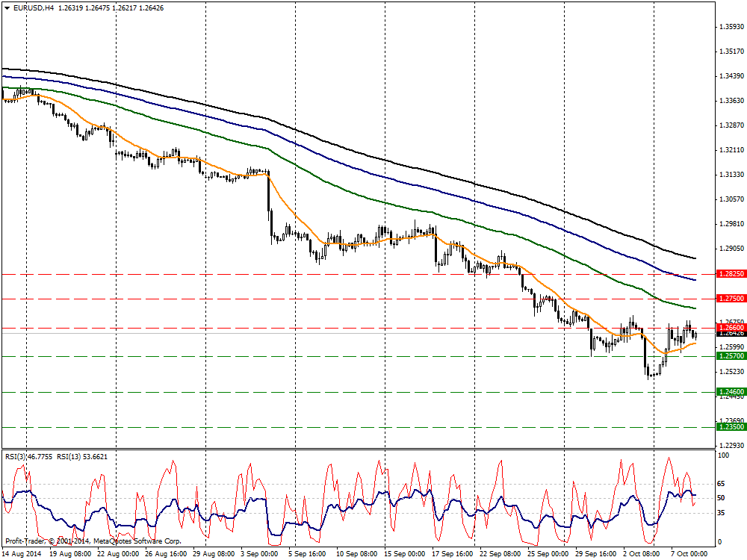Click the 1.25230 price axis value
747x560 pixels.
pyautogui.click(x=731, y=371)
